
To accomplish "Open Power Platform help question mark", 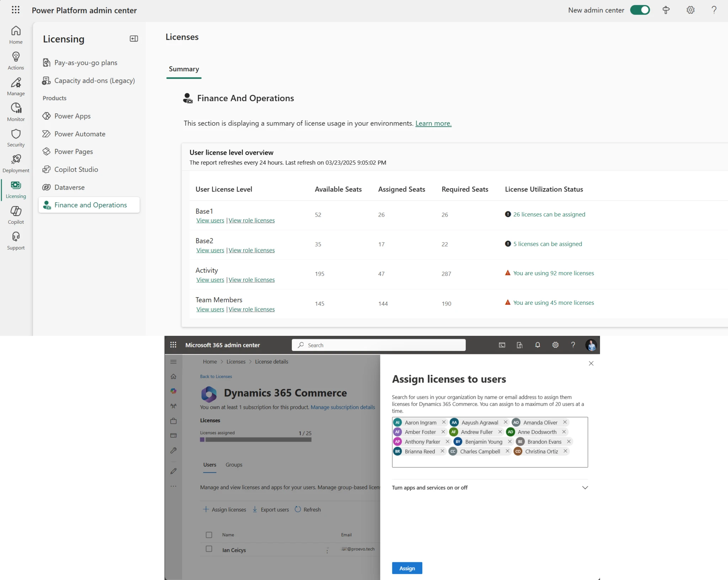I will (714, 10).
